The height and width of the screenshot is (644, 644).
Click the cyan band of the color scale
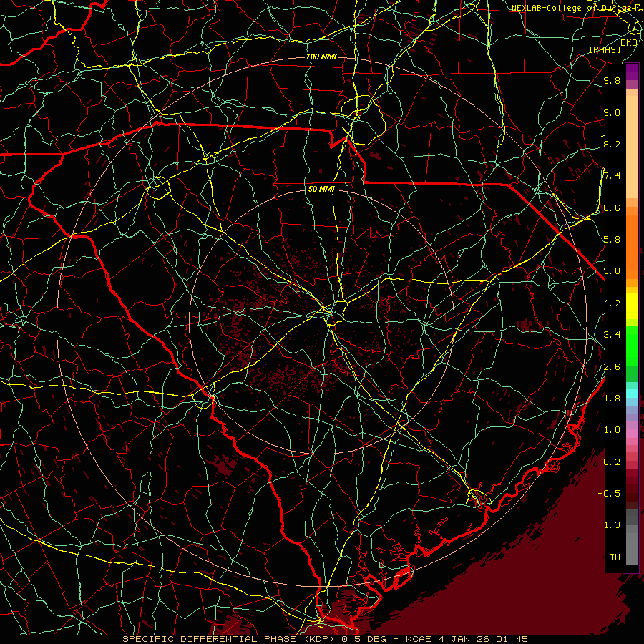[632, 394]
